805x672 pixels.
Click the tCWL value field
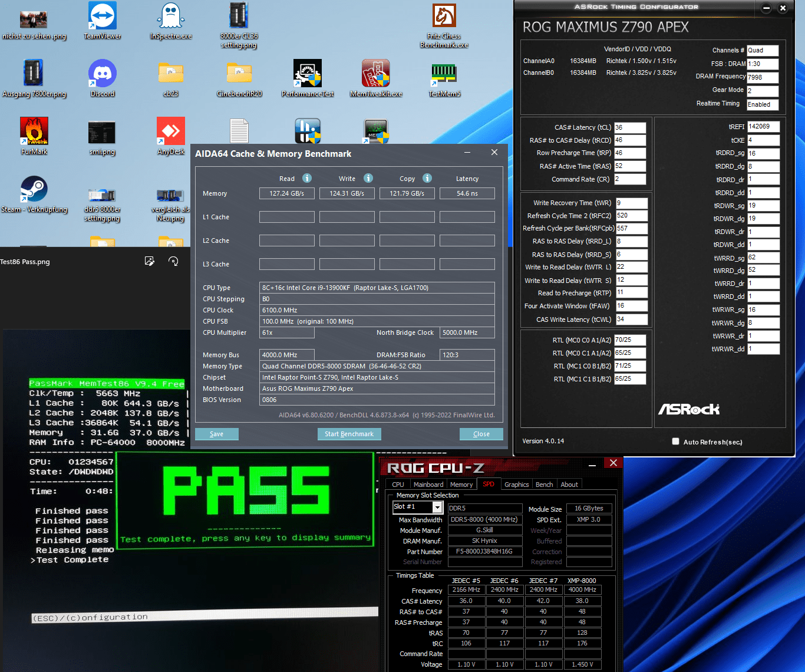coord(632,319)
